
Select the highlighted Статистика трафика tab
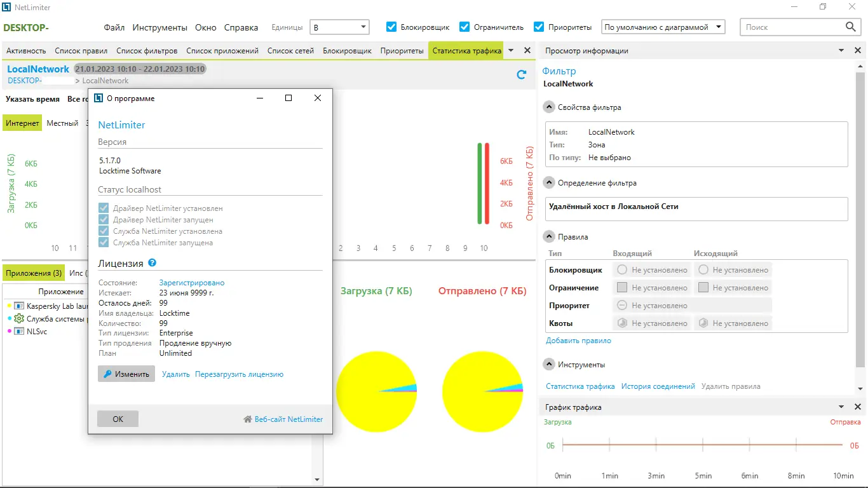(467, 51)
